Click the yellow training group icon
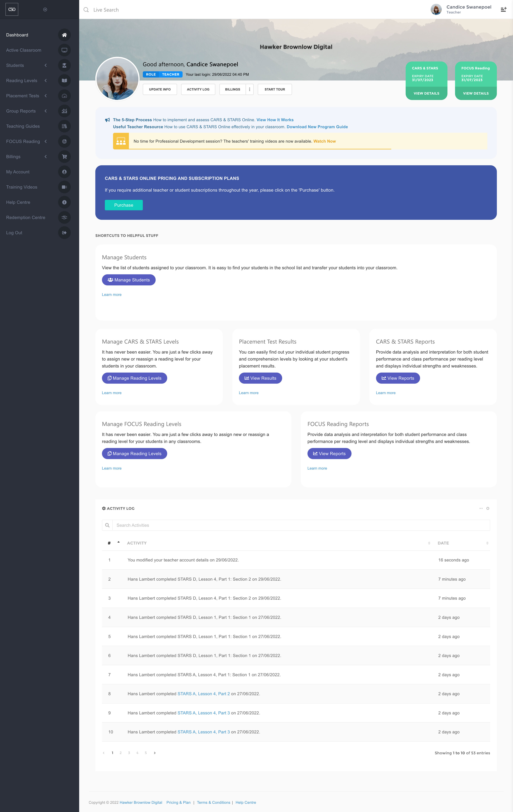The height and width of the screenshot is (812, 513). pos(121,141)
